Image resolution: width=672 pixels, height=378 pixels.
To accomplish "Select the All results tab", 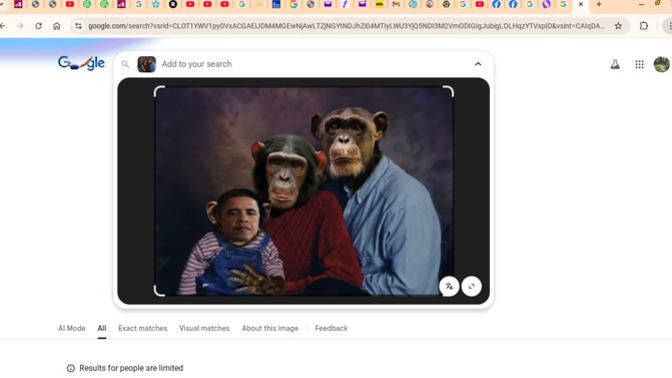I will (102, 328).
